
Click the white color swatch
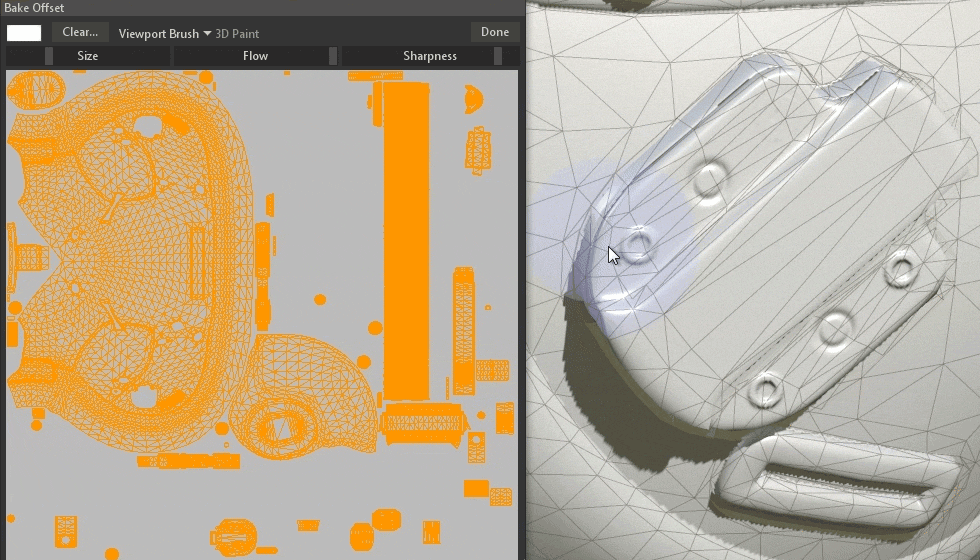[24, 33]
